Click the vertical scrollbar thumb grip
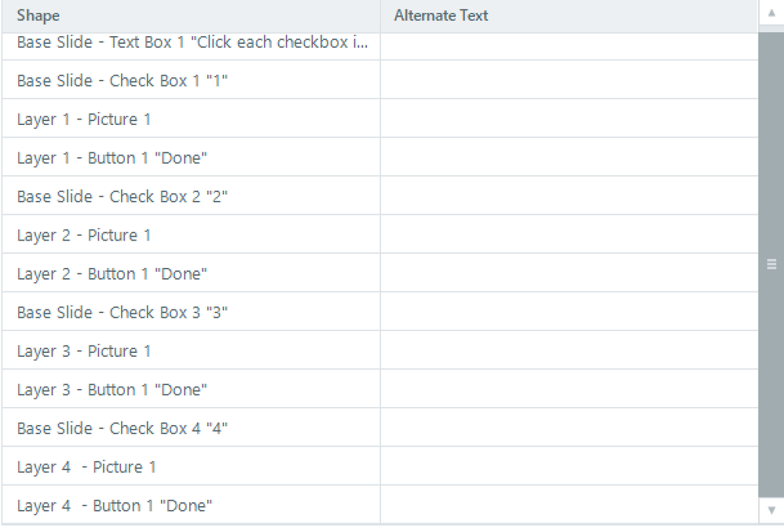784x532 pixels. pos(771,265)
